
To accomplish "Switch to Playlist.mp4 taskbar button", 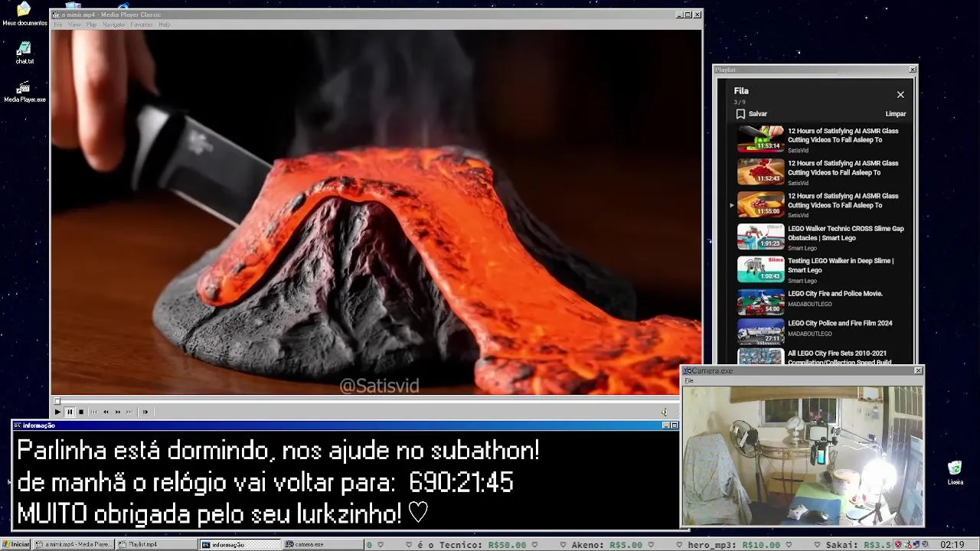I will [x=156, y=544].
